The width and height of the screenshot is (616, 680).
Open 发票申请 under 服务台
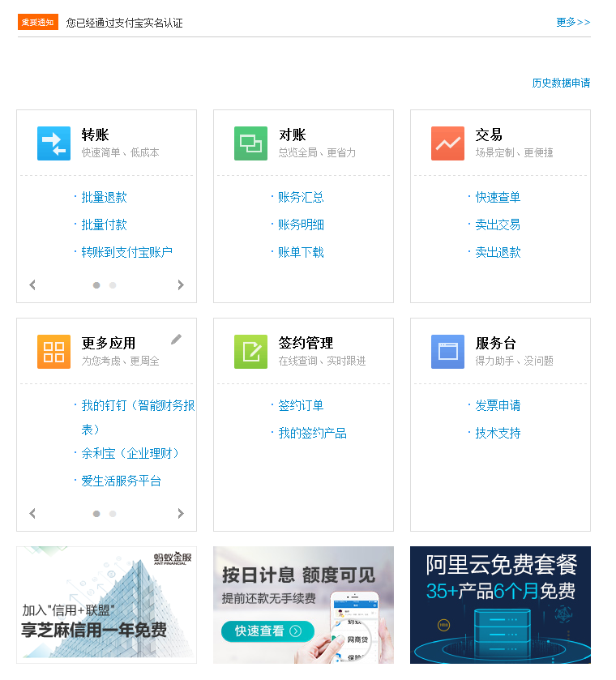tap(498, 405)
